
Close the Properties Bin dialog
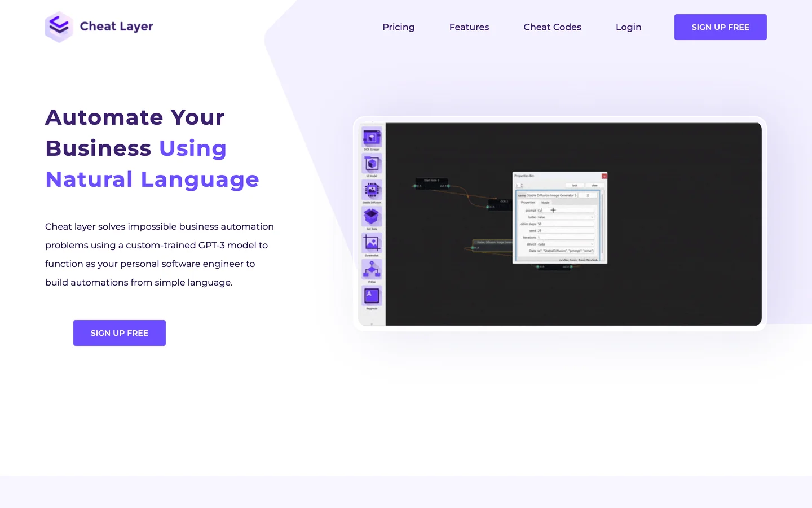tap(604, 176)
